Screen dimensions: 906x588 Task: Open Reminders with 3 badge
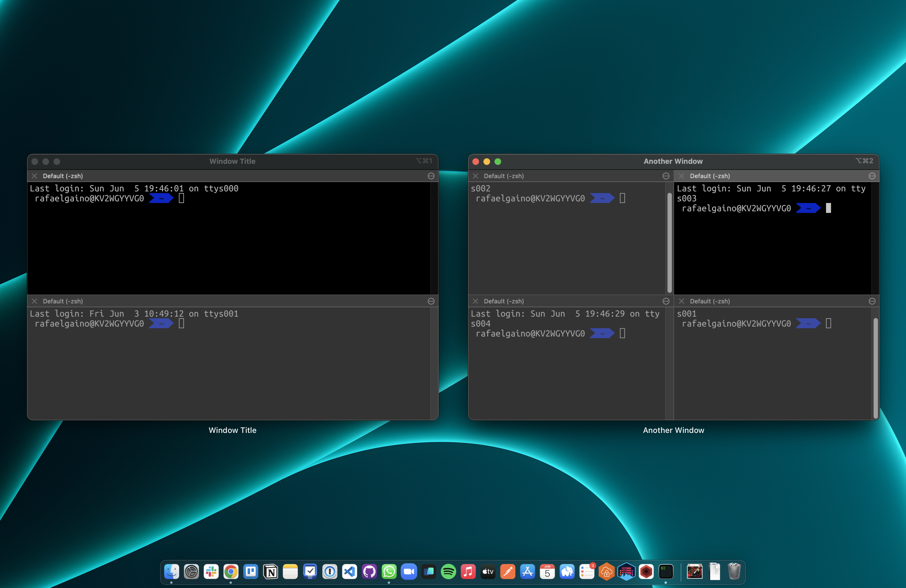point(587,571)
